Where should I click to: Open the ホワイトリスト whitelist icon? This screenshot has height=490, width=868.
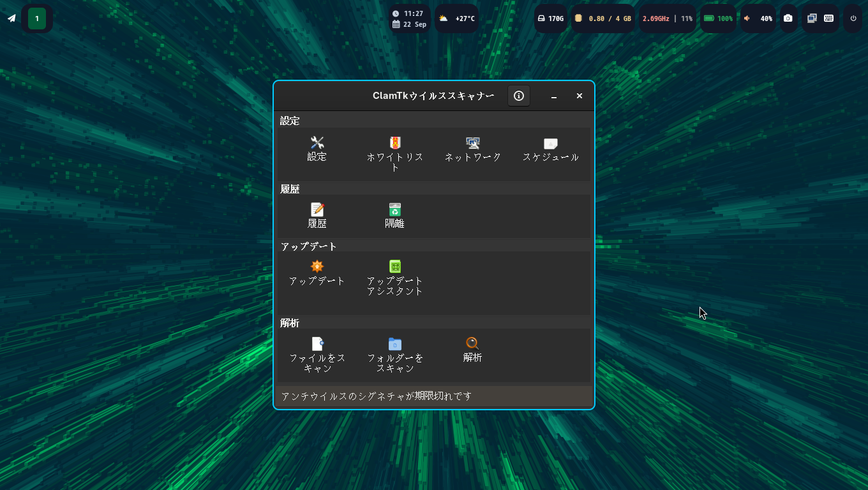click(x=395, y=143)
